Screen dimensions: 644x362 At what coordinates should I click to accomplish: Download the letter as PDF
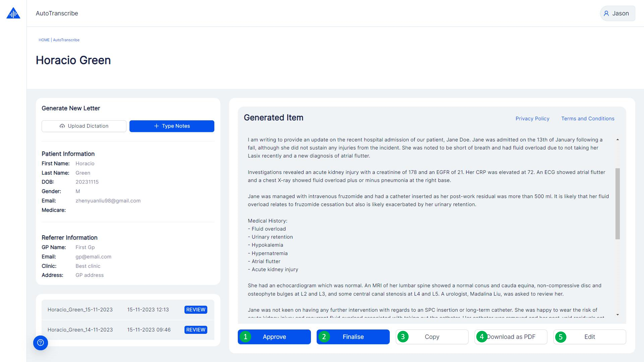(511, 337)
